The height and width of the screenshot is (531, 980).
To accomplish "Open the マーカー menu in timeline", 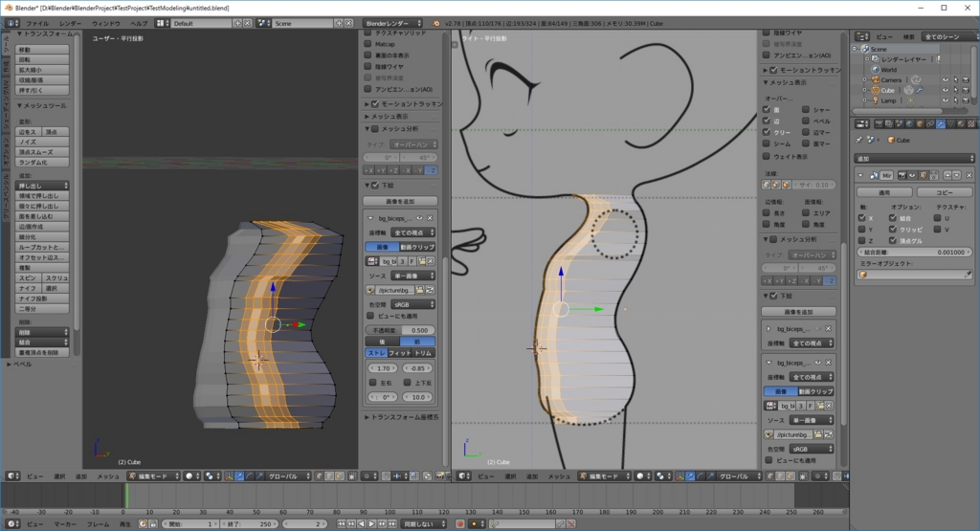I will [65, 523].
